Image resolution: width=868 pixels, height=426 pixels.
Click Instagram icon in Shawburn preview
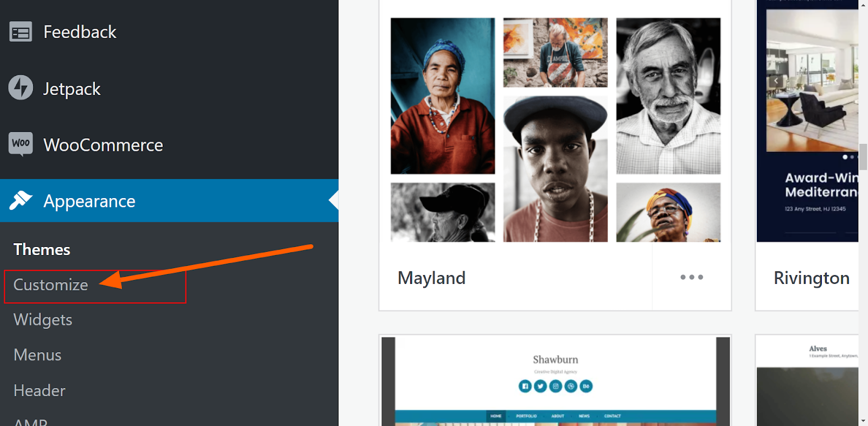555,386
